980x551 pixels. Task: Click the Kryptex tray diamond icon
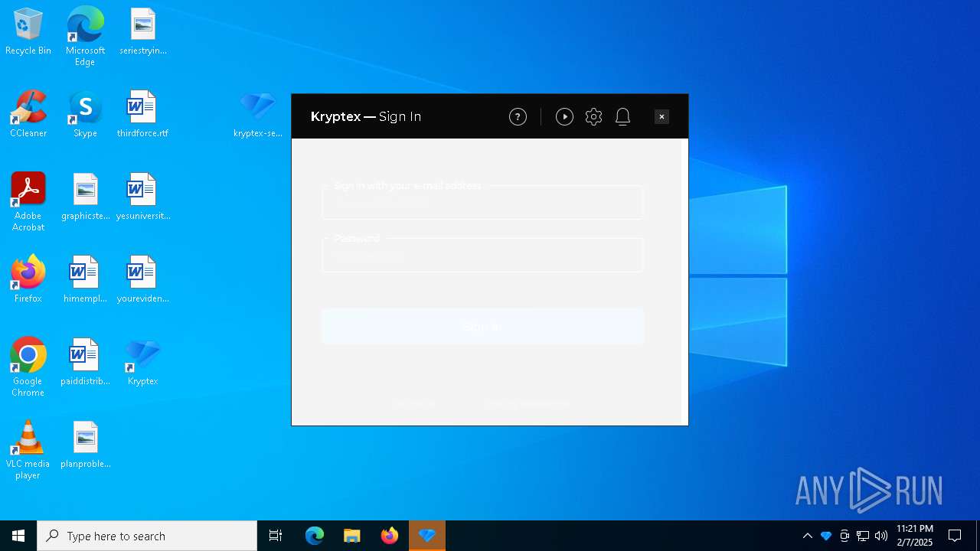[826, 536]
